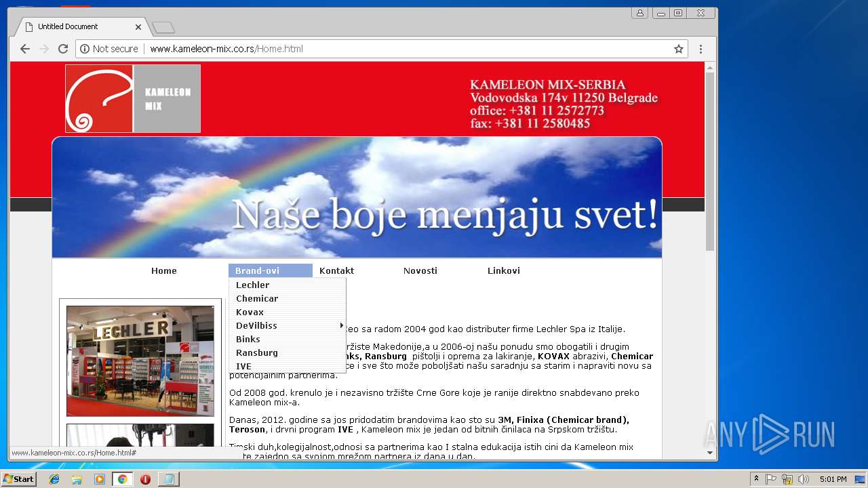868x488 pixels.
Task: Open the Novosti page
Action: coord(420,270)
